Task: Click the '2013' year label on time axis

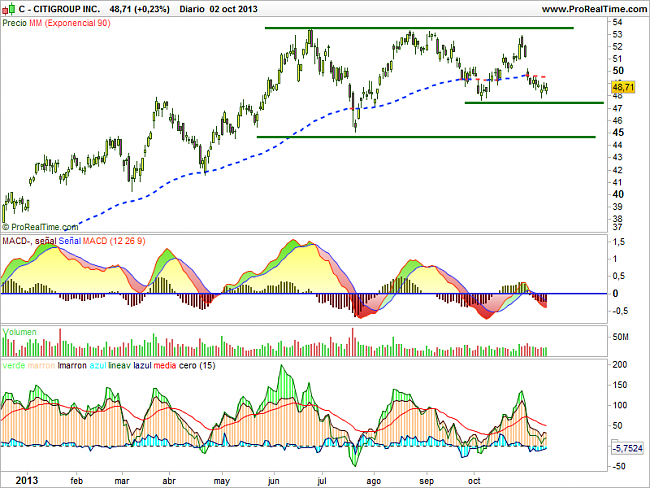Action: [x=27, y=481]
